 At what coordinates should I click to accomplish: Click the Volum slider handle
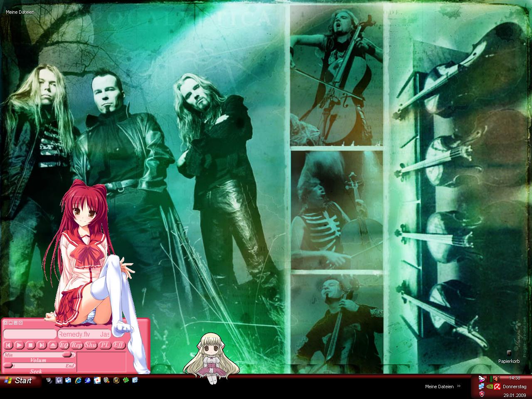(x=66, y=355)
